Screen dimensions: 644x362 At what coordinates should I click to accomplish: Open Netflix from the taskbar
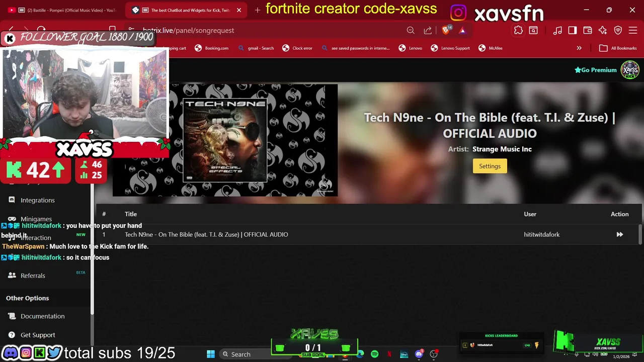pyautogui.click(x=389, y=354)
